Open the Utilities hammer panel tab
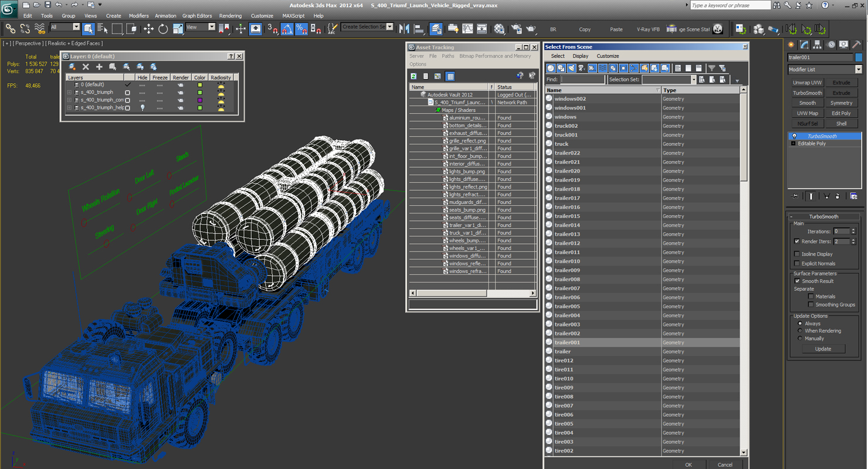Viewport: 868px width, 469px height. click(857, 45)
